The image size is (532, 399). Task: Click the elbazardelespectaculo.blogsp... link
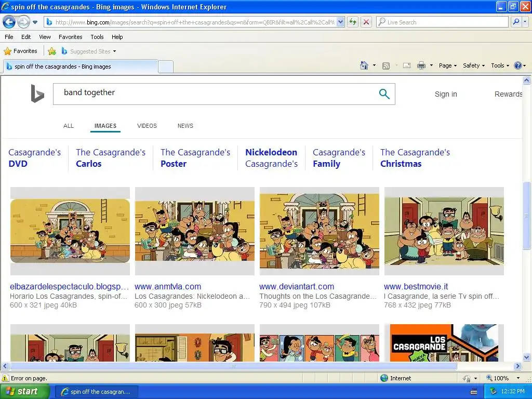(x=69, y=287)
